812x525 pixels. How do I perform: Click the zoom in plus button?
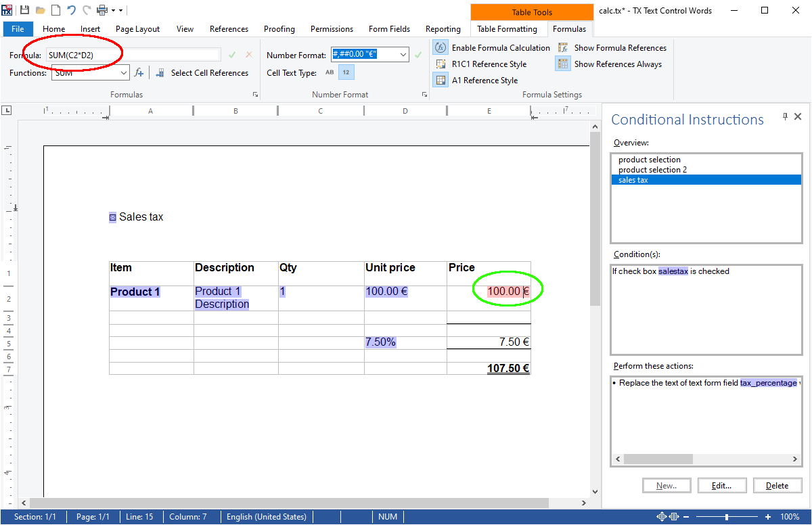tap(767, 517)
